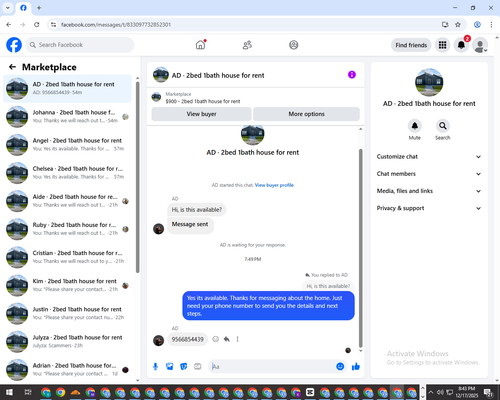Image resolution: width=500 pixels, height=400 pixels.
Task: Click the message thread scrollbar
Action: [360, 248]
